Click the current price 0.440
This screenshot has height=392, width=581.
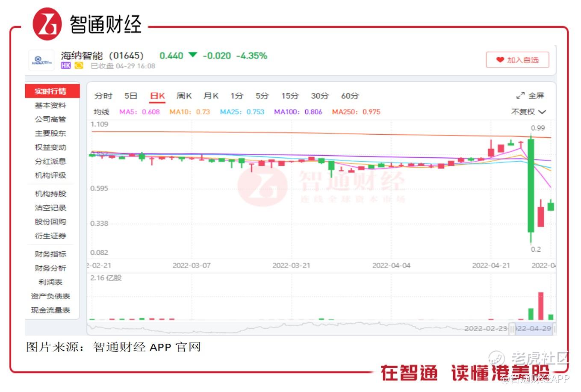coord(171,56)
